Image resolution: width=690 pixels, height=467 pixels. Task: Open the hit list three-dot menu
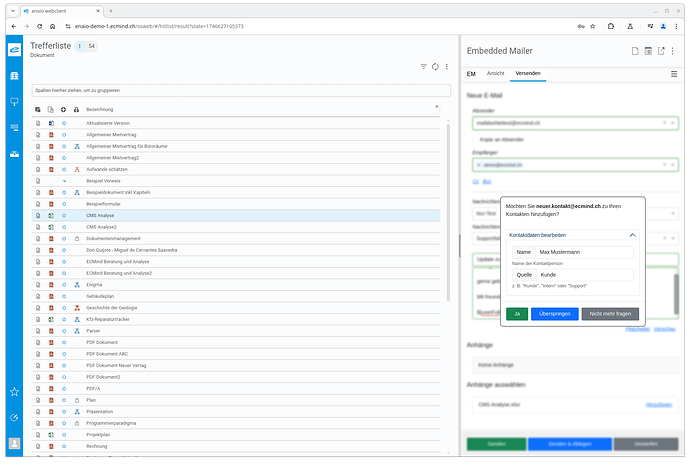447,66
